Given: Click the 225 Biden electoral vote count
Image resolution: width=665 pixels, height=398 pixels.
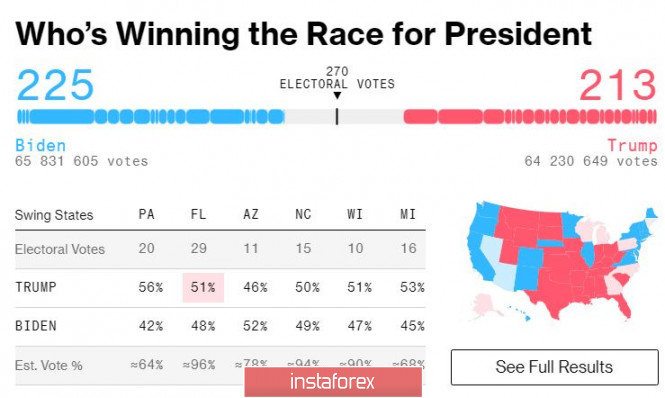Looking at the screenshot, I should coord(55,85).
